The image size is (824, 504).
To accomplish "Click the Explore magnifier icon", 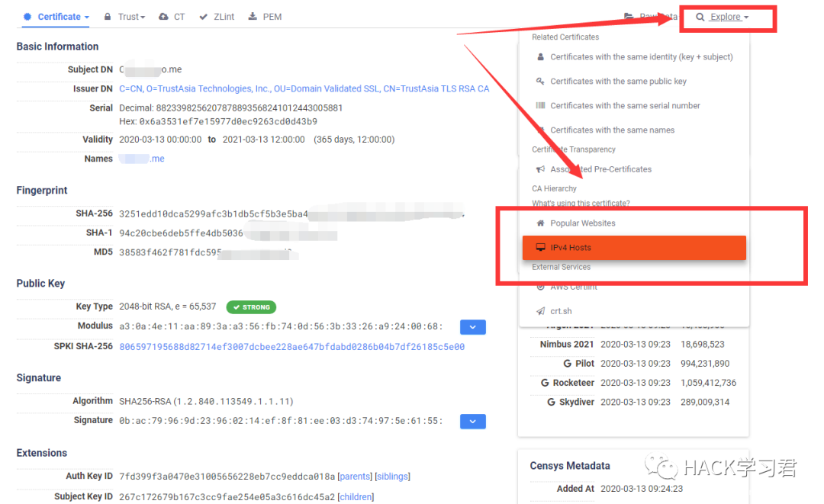I will coord(700,17).
